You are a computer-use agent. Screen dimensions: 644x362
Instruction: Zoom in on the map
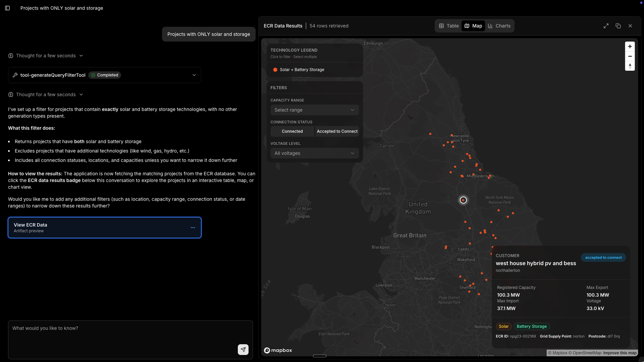pos(630,47)
